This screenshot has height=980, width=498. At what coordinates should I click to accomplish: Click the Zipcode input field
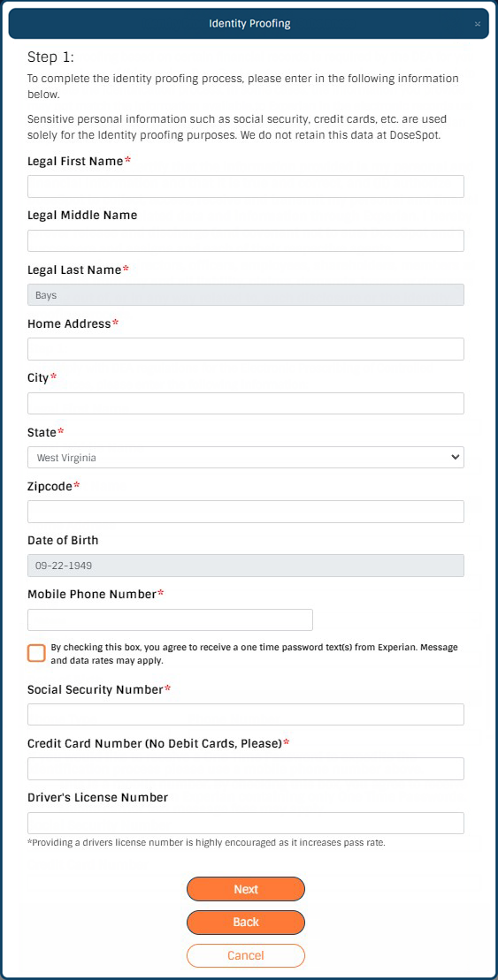tap(246, 512)
